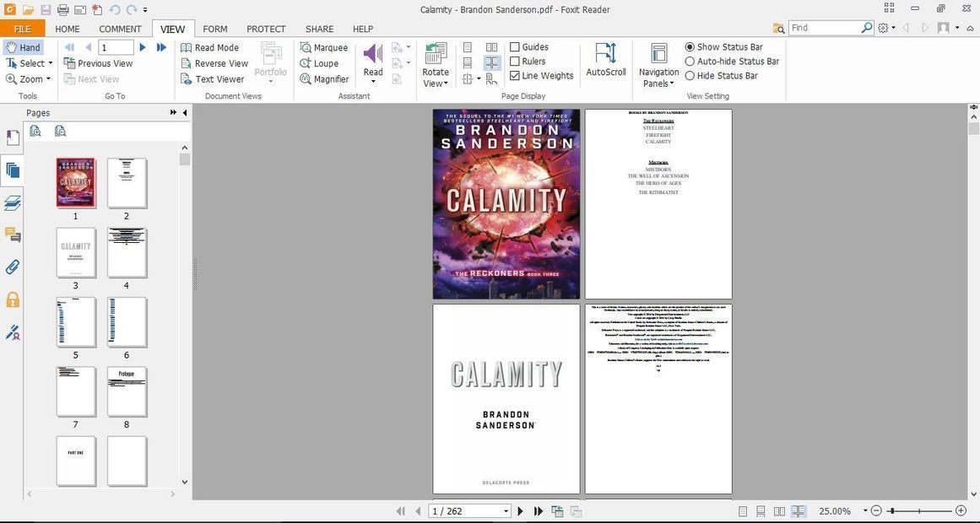Select the page 8 Prologue thumbnail

pyautogui.click(x=127, y=391)
